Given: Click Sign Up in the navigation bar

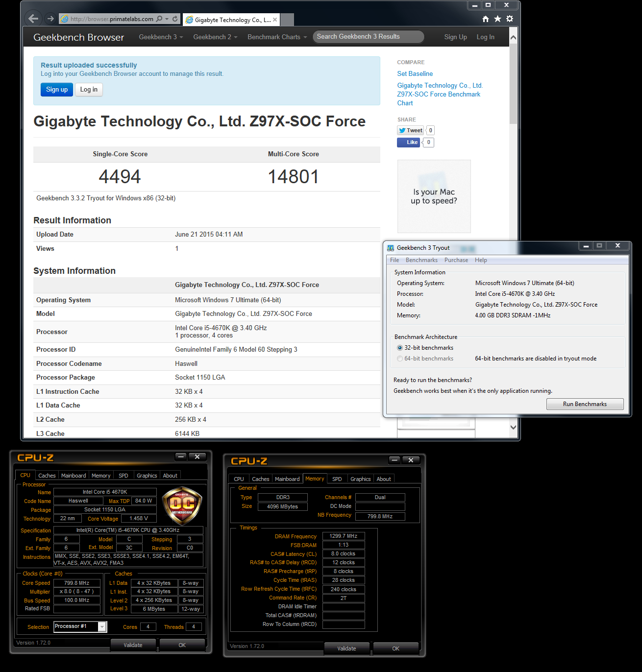Looking at the screenshot, I should (x=455, y=37).
